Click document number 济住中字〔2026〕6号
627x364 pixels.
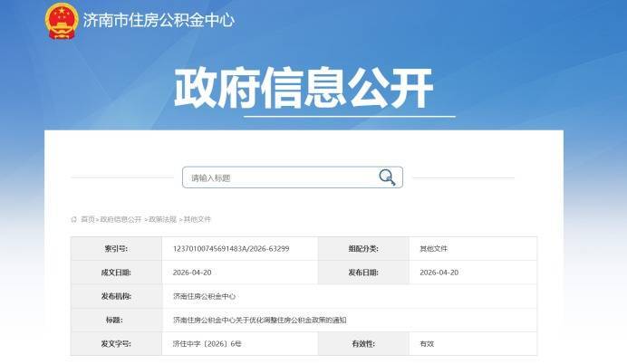(x=207, y=345)
